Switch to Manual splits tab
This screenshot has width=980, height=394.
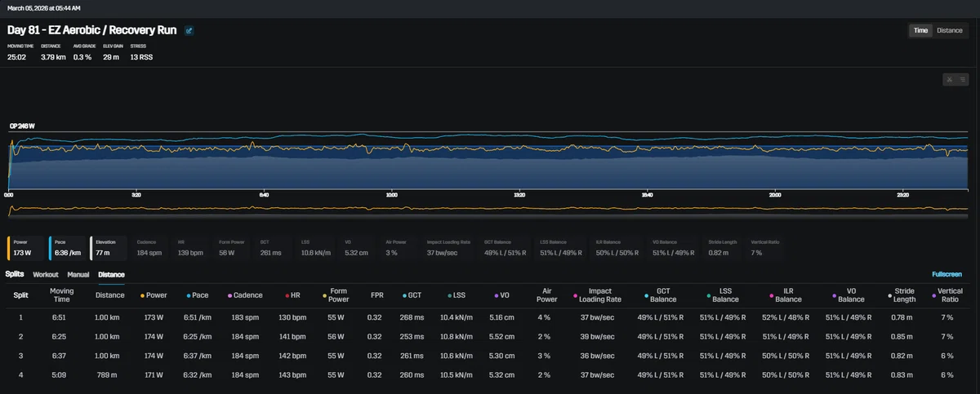(x=78, y=275)
